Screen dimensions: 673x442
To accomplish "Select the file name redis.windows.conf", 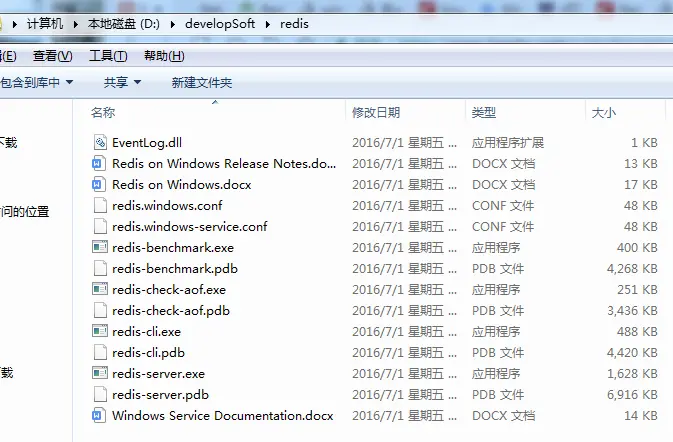I will (167, 206).
